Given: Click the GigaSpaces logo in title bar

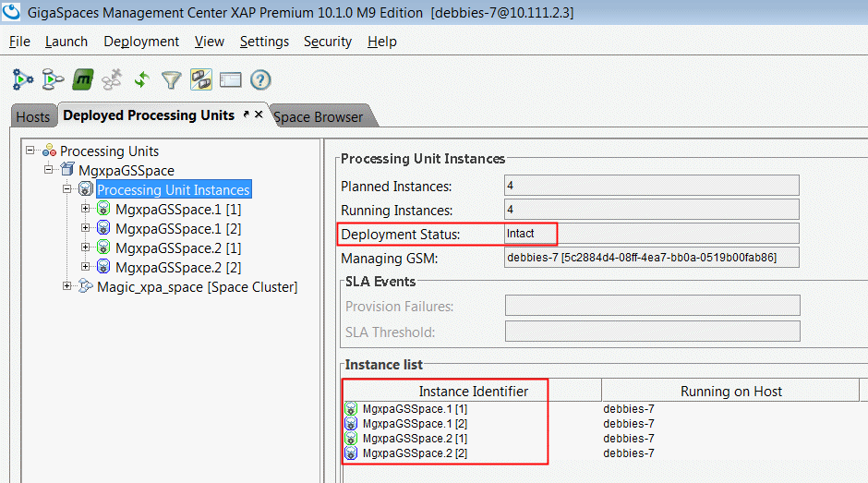Looking at the screenshot, I should pos(11,12).
